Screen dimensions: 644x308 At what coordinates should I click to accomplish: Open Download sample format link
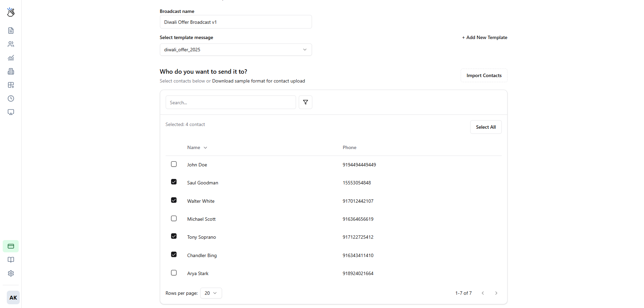(258, 81)
